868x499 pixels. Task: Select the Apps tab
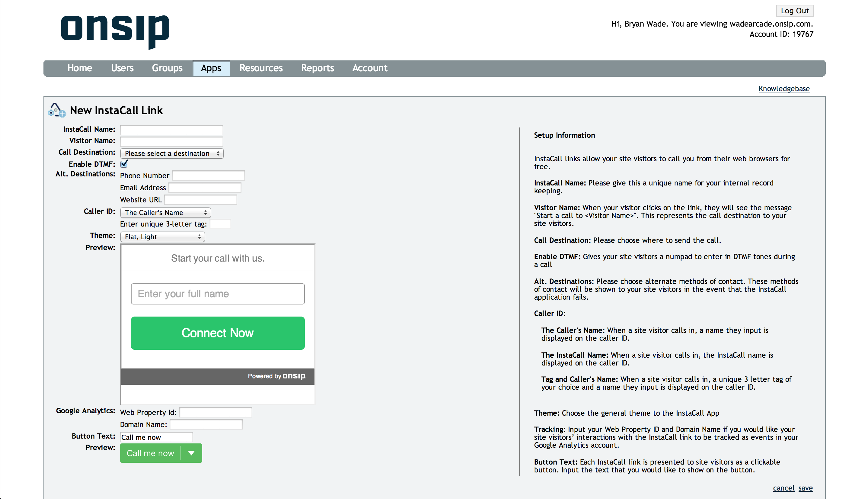pos(211,68)
